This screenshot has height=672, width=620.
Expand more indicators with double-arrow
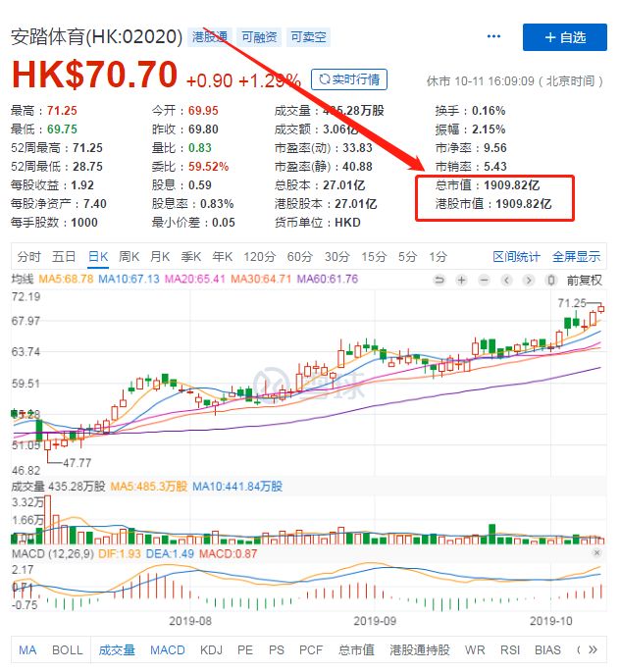pos(593,649)
